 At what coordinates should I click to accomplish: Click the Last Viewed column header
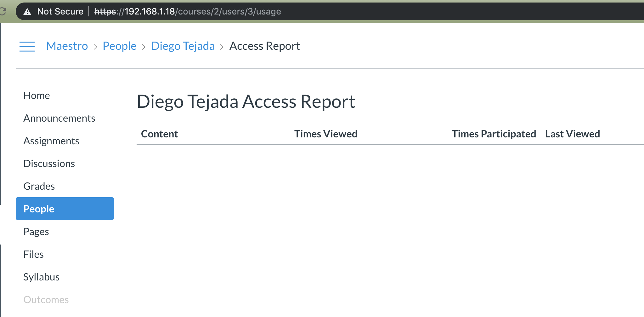click(x=573, y=134)
